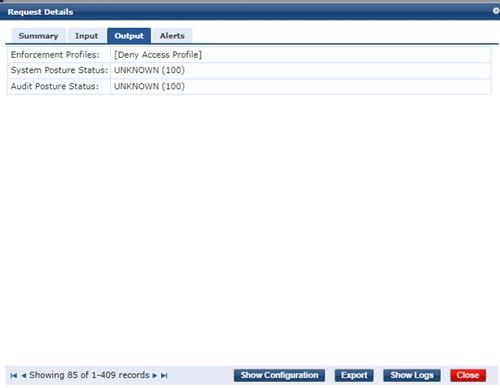500x388 pixels.
Task: Open Show Logs
Action: tap(412, 375)
